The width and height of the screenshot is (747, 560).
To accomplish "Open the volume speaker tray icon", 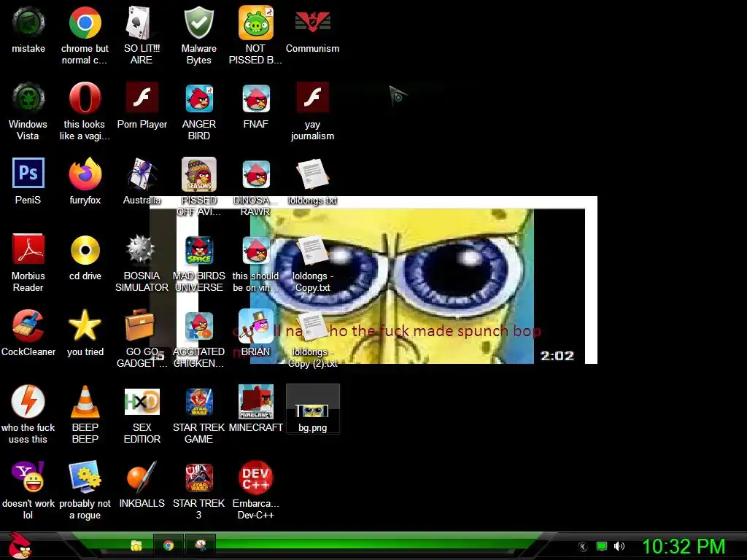I will point(619,547).
